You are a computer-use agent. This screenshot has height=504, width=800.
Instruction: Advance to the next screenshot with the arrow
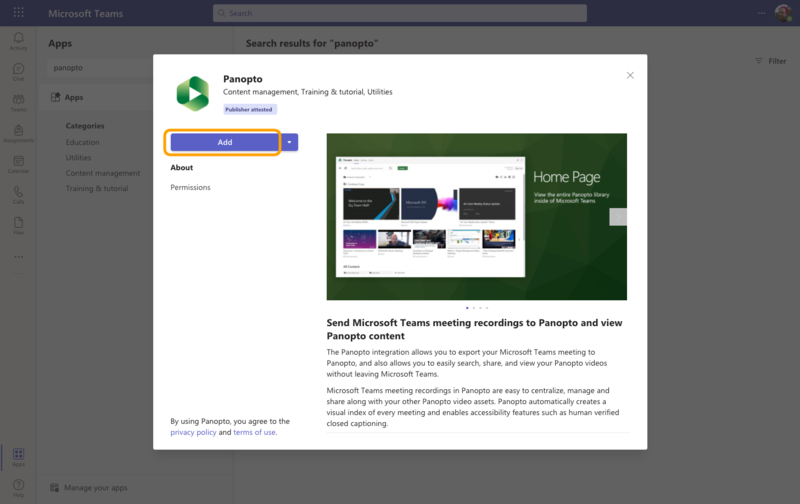click(618, 216)
